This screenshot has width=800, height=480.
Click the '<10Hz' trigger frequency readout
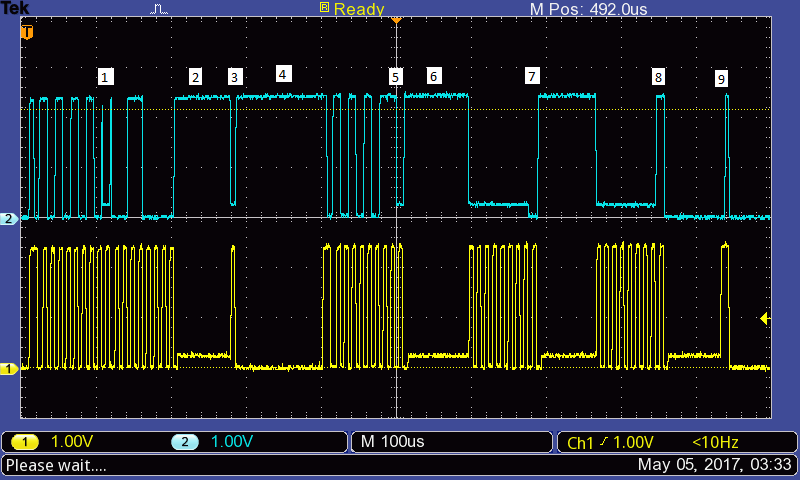pos(715,442)
